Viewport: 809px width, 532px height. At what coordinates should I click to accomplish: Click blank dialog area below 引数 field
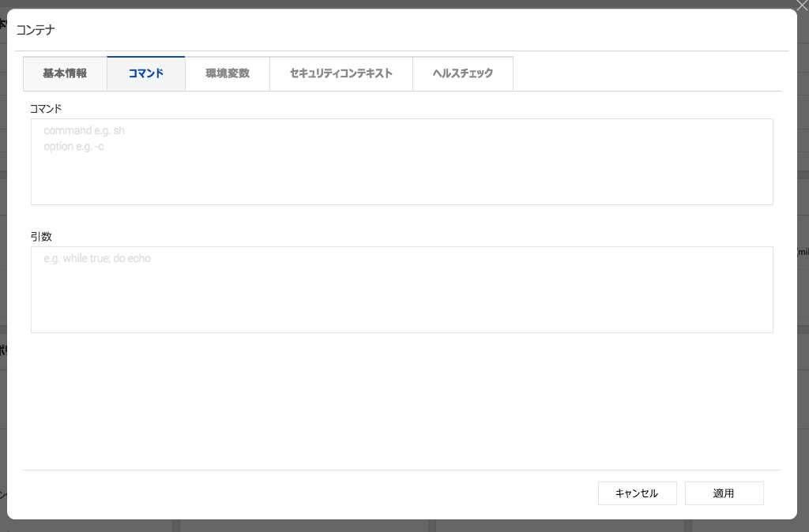401,403
